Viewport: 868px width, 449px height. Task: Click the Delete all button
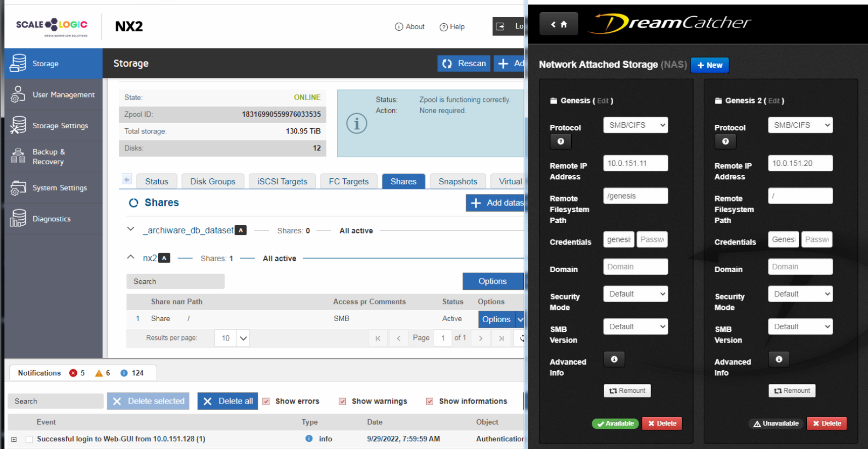coord(227,401)
